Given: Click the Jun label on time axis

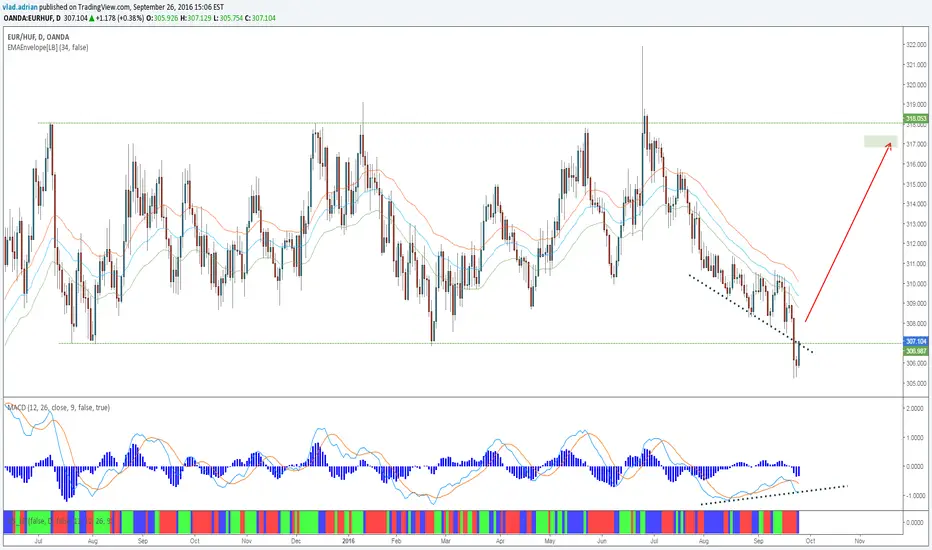Looking at the screenshot, I should 602,541.
